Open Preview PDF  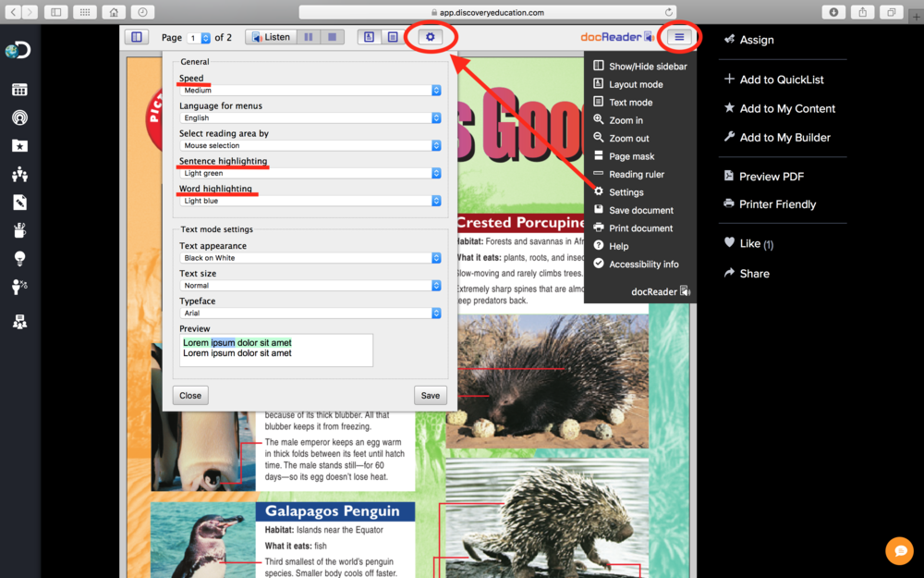(x=764, y=177)
